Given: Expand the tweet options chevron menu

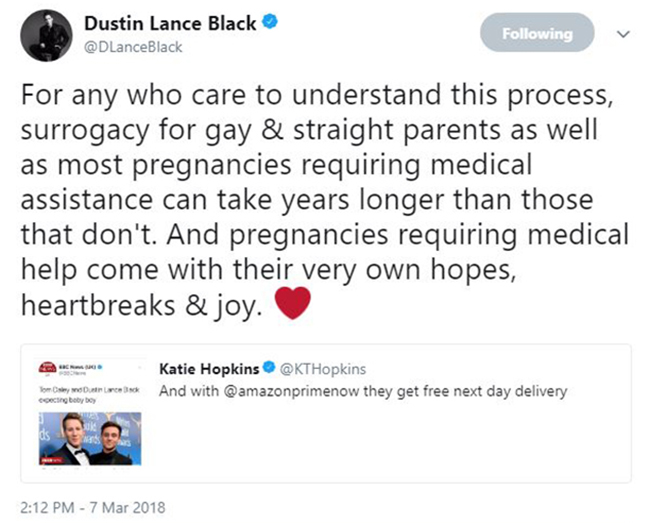Looking at the screenshot, I should (623, 33).
